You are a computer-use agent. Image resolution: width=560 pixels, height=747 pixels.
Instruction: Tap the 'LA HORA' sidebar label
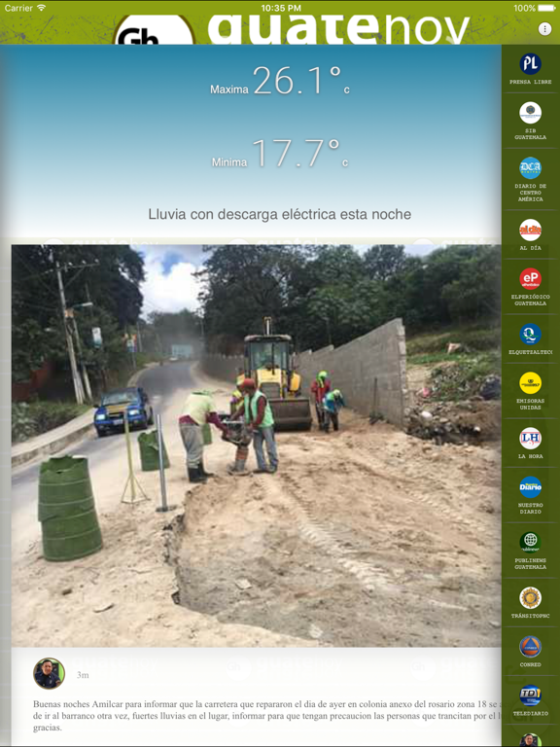(530, 456)
